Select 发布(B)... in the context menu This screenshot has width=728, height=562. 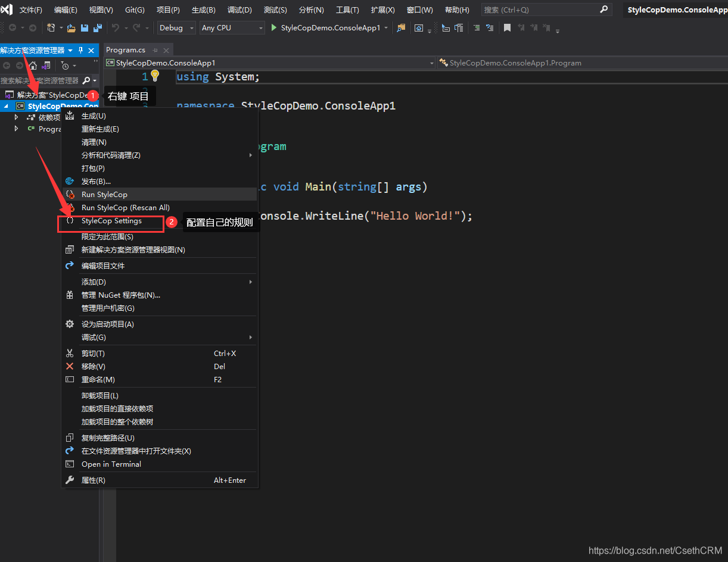pyautogui.click(x=160, y=182)
